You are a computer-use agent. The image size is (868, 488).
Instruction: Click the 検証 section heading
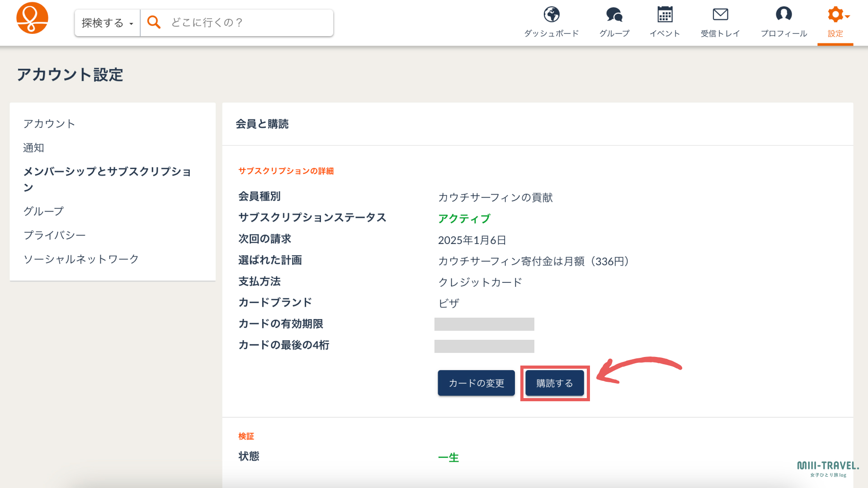246,436
